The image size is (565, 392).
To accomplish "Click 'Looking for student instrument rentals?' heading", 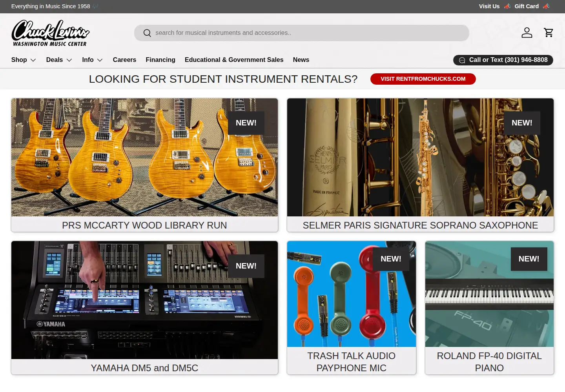I will coord(223,79).
